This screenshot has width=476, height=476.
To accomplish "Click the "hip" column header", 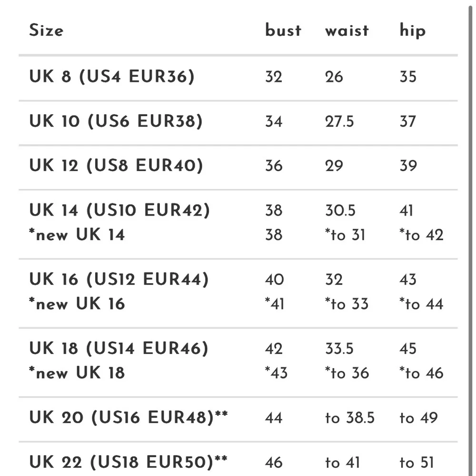I will click(412, 31).
